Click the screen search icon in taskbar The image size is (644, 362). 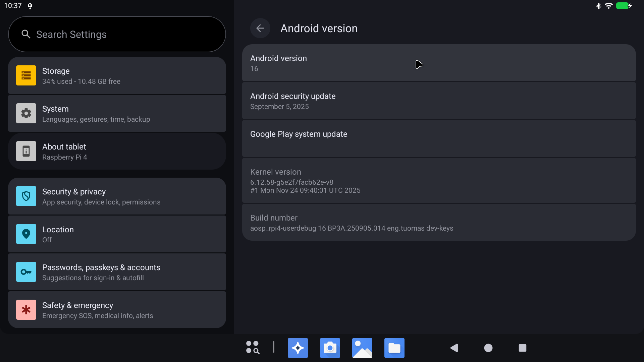(252, 348)
